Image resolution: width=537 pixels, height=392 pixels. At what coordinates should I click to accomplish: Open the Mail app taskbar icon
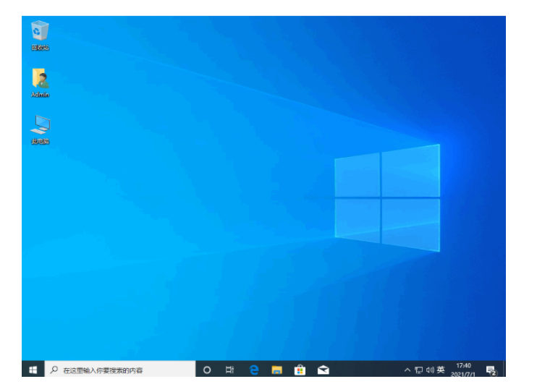(323, 370)
